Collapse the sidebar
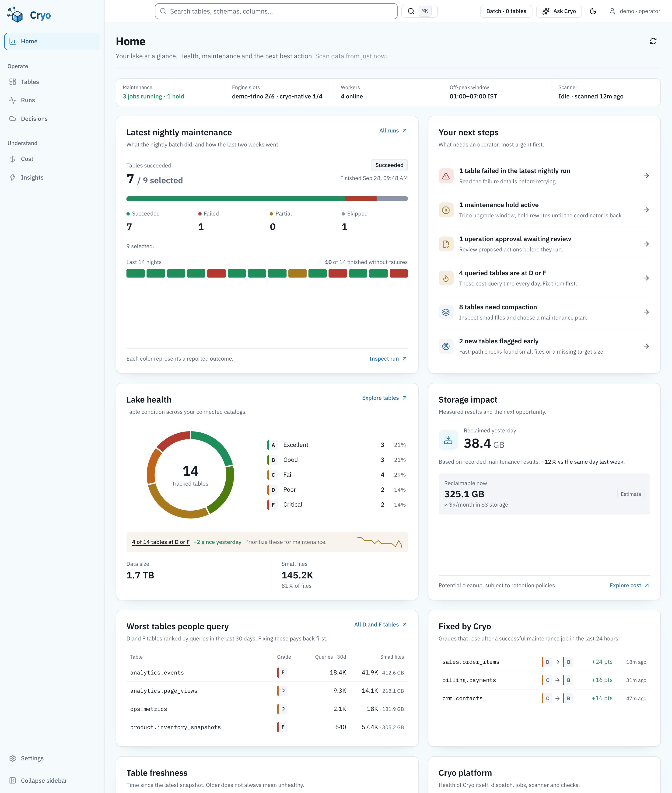Viewport: 672px width, 793px height. (52, 780)
